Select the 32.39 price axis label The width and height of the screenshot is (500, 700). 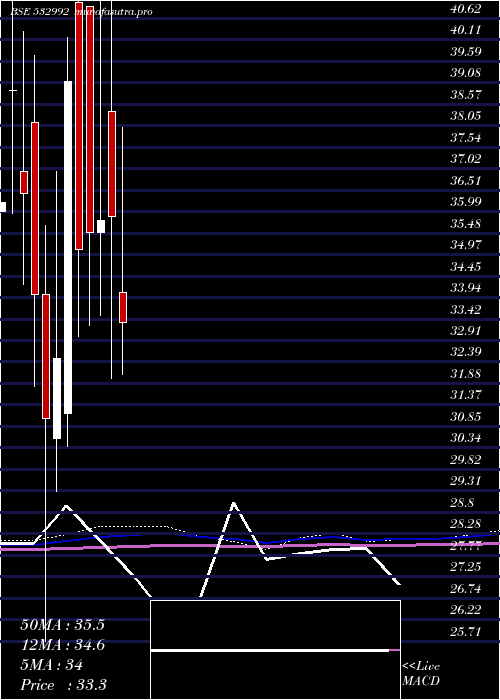point(466,352)
